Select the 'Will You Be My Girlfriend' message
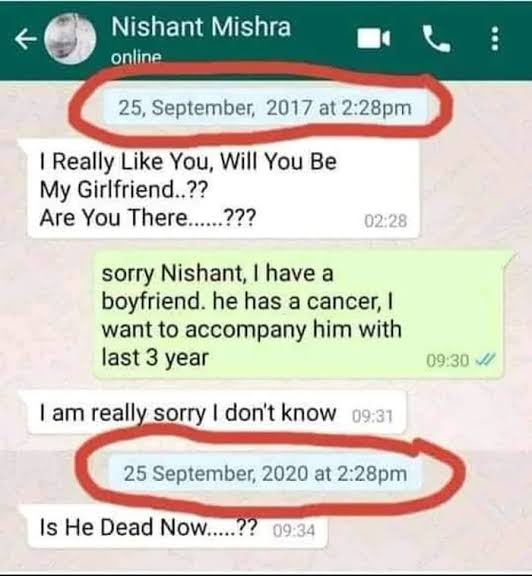Screen dimensions: 532x576 point(224,190)
